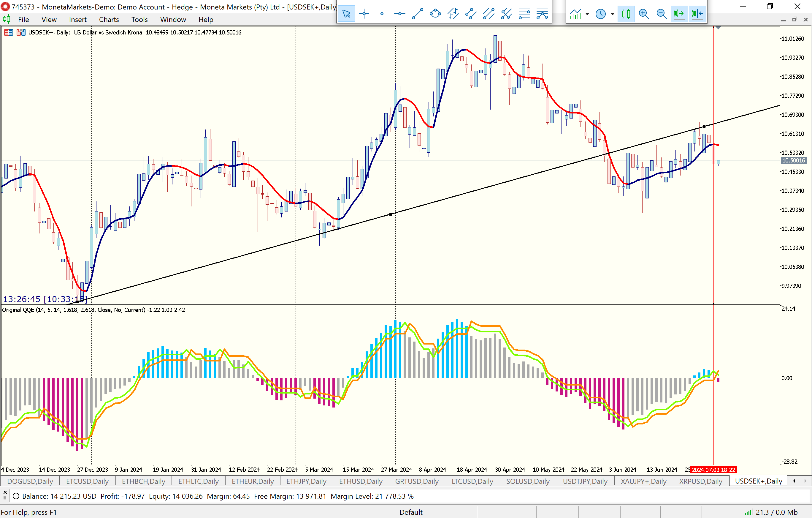This screenshot has width=812, height=518.
Task: Toggle auto scroll to latest bar
Action: pos(679,14)
